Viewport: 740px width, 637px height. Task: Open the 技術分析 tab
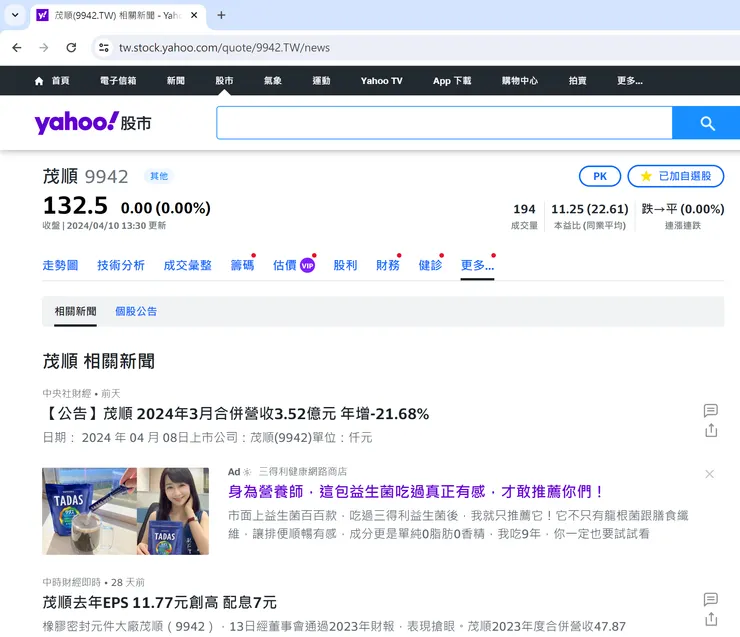(x=121, y=265)
